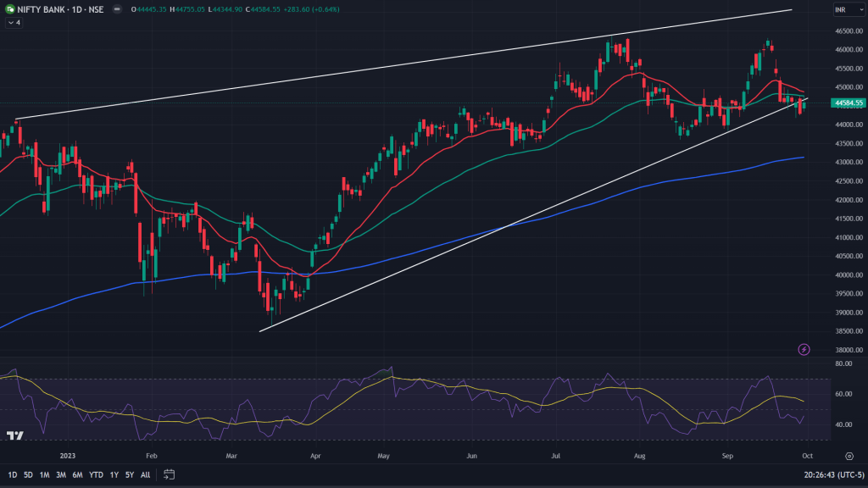Open timezone menu showing 20:26:43 (UTC-5)
Image resolution: width=868 pixels, height=488 pixels.
click(835, 474)
